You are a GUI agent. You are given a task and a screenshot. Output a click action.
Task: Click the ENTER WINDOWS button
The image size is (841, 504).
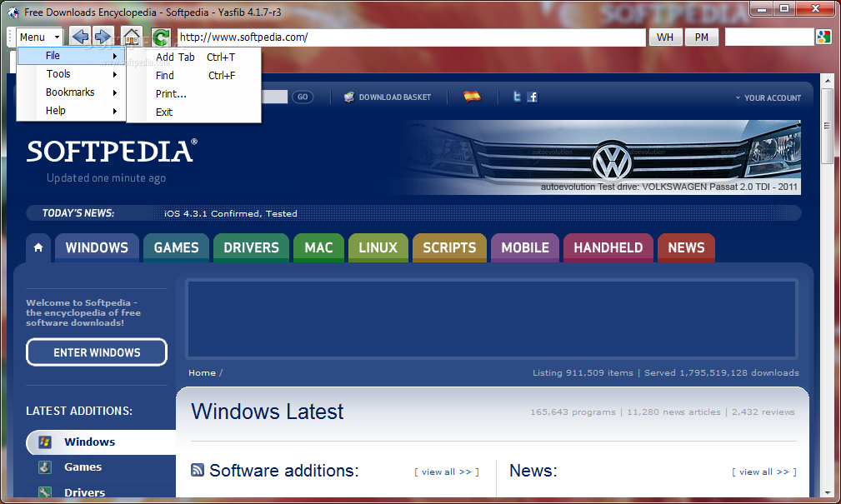(x=97, y=352)
